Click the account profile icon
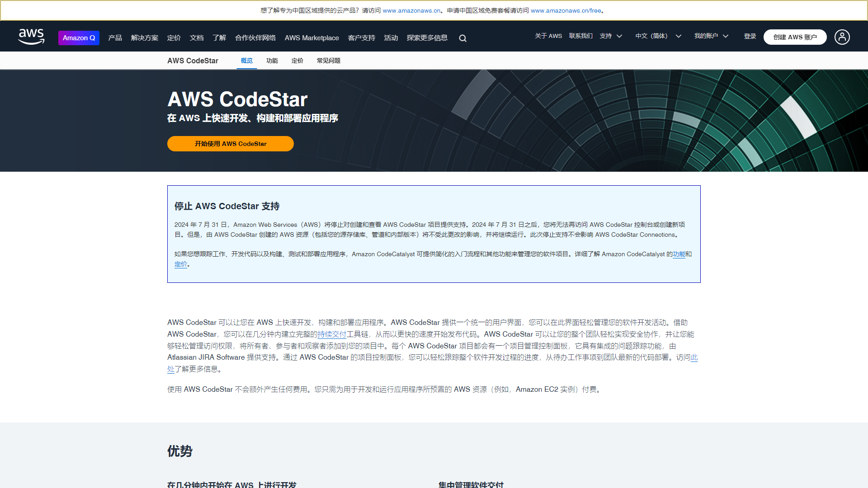The image size is (868, 488). [x=842, y=37]
